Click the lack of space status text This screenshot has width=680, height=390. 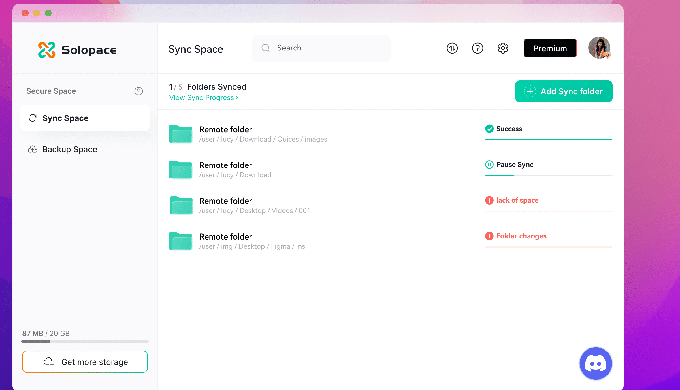(x=517, y=200)
